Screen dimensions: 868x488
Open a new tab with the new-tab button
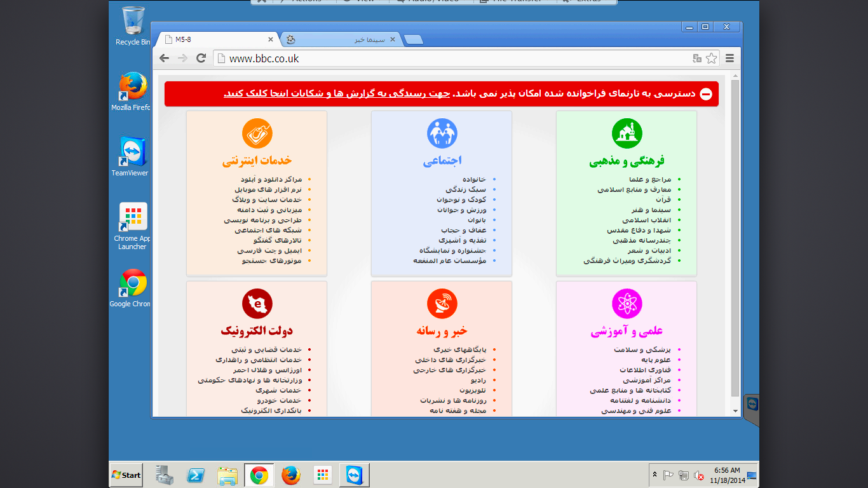414,40
